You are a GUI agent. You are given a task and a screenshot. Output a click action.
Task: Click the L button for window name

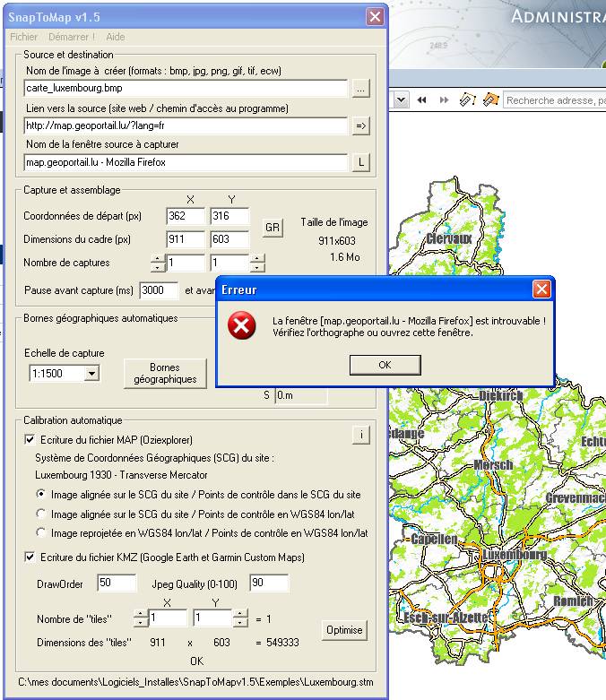point(360,162)
